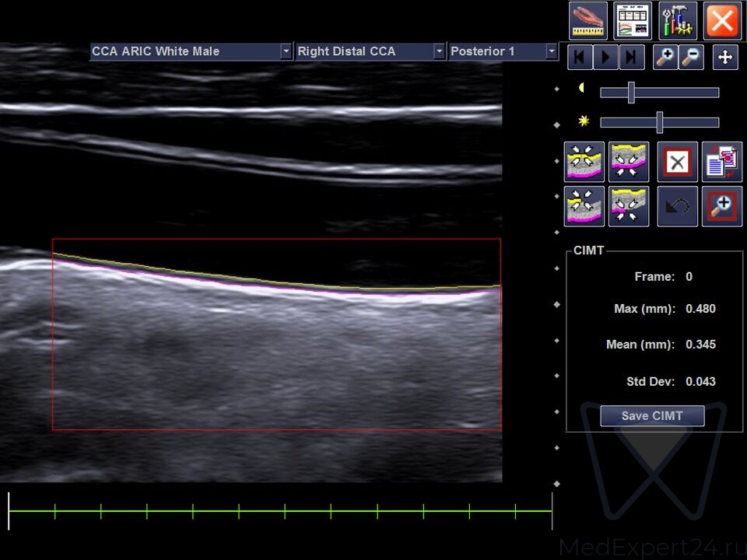Viewport: 747px width, 560px height.
Task: Select the zoom-to-region red box magnifier
Action: pyautogui.click(x=722, y=206)
